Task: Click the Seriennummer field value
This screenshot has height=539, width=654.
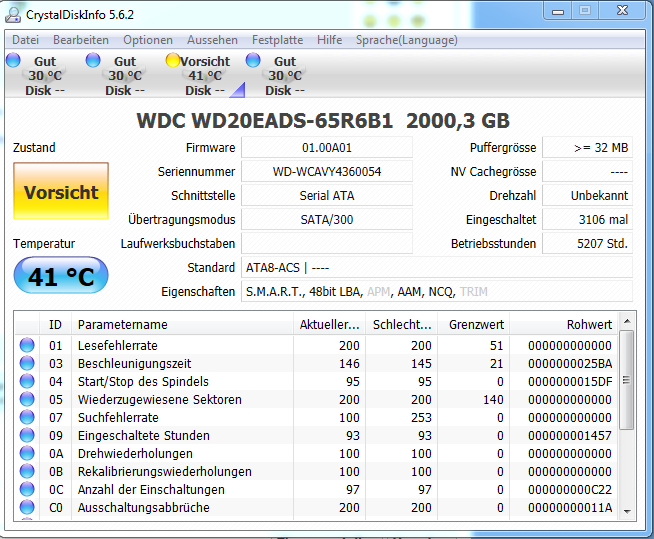Action: (x=327, y=172)
